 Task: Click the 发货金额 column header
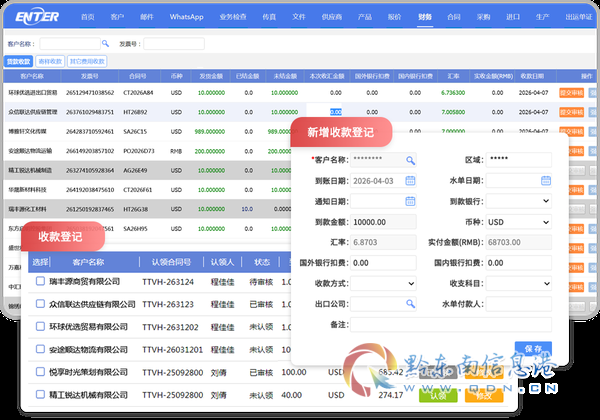tap(211, 76)
